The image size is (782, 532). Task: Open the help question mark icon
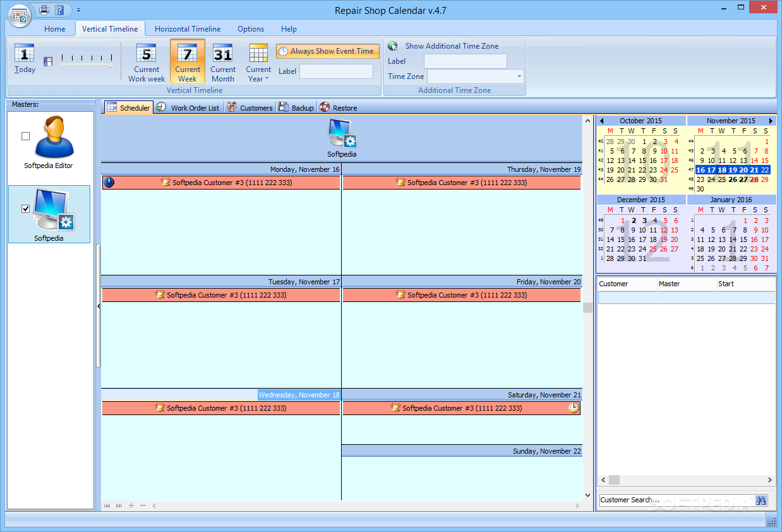(59, 9)
